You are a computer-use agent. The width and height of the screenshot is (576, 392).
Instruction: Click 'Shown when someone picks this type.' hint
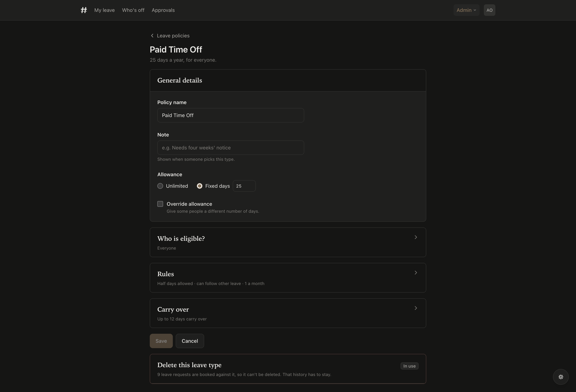pyautogui.click(x=196, y=159)
